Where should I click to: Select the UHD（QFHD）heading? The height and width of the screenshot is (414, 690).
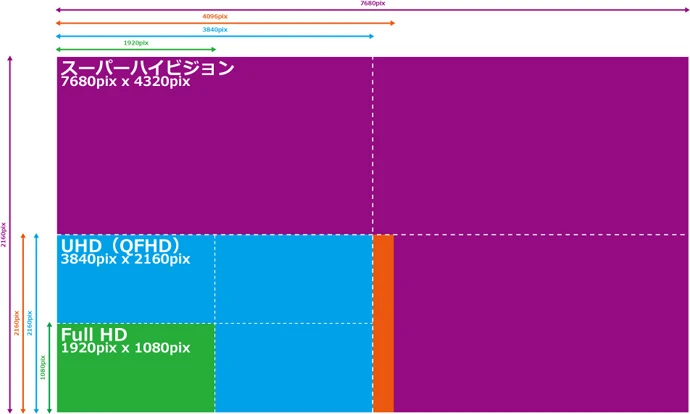[x=119, y=245]
